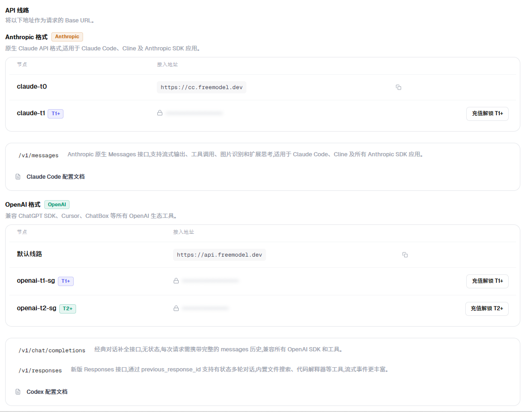Select the https://cc.freemodel.dev URL field
Viewport: 532px width, 412px height.
pyautogui.click(x=202, y=87)
